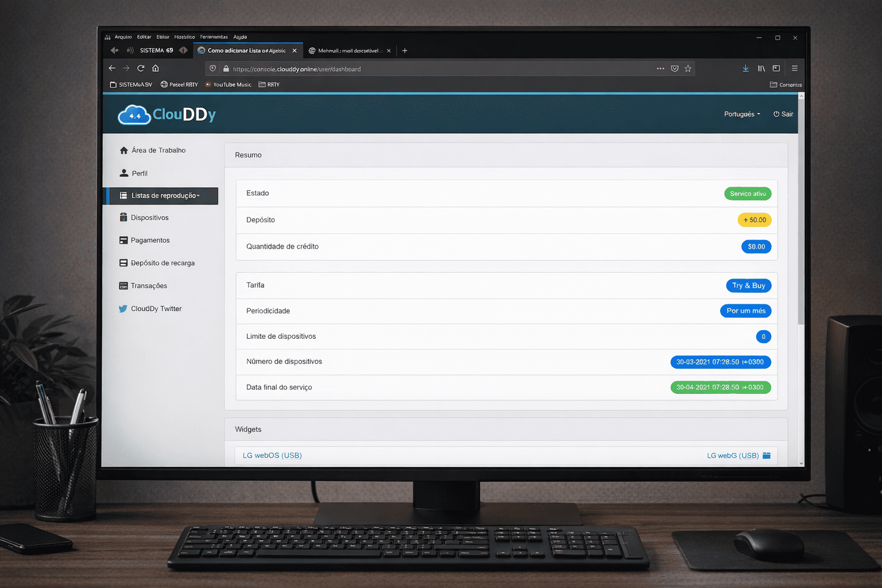
Task: Click the Try & Buy tariff badge
Action: click(x=748, y=285)
